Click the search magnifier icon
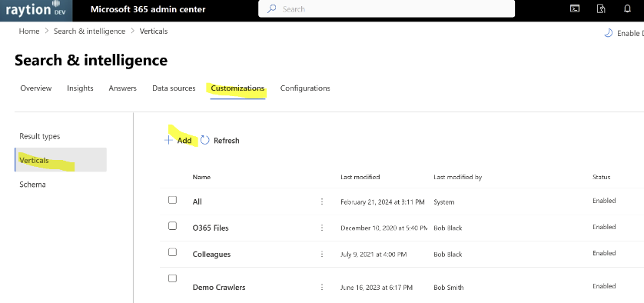The image size is (644, 303). point(271,8)
